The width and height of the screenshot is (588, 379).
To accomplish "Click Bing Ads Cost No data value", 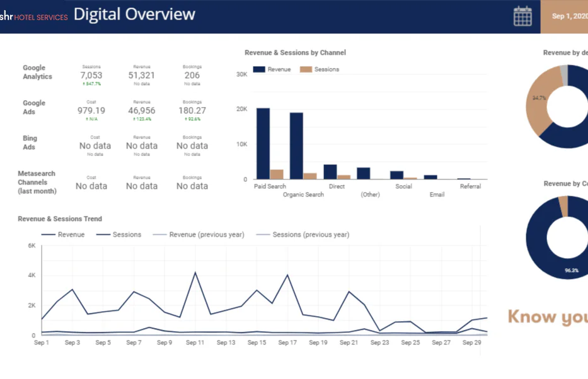I will (x=95, y=145).
